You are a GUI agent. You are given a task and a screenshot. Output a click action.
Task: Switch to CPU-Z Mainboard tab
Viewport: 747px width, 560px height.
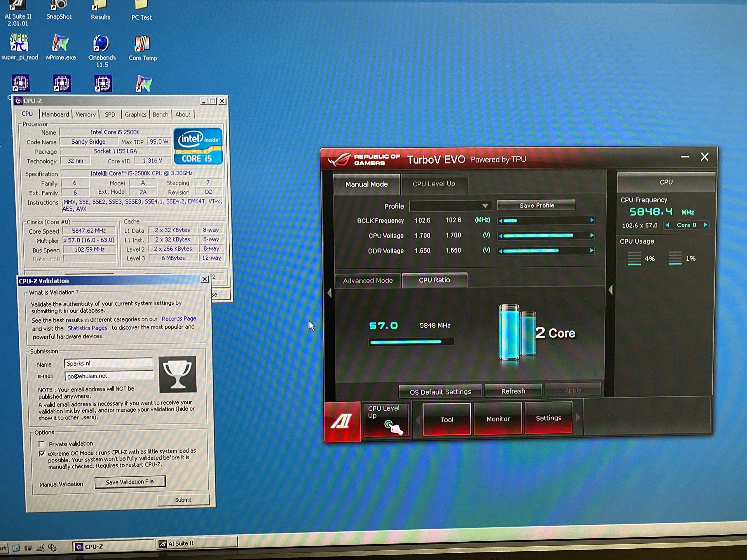(x=55, y=114)
